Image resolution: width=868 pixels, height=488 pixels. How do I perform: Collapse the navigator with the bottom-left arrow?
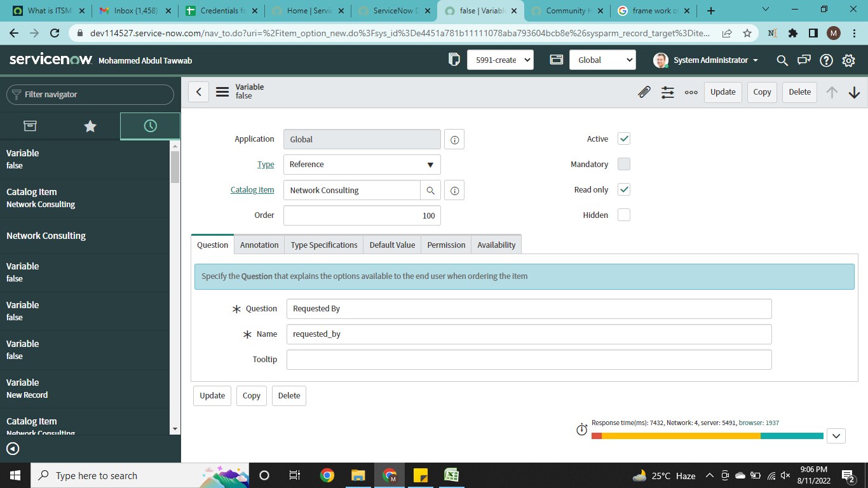(x=13, y=449)
